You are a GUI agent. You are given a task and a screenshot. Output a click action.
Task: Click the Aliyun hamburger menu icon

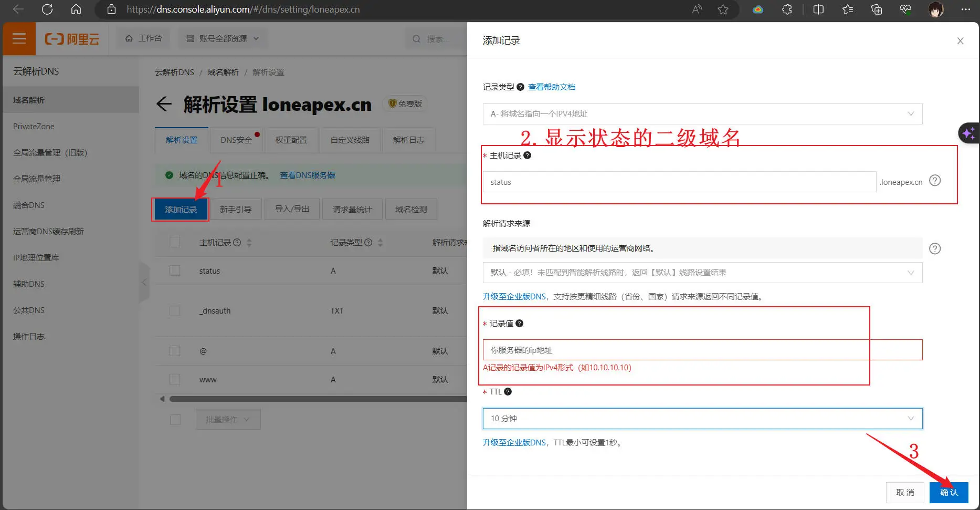(x=19, y=38)
